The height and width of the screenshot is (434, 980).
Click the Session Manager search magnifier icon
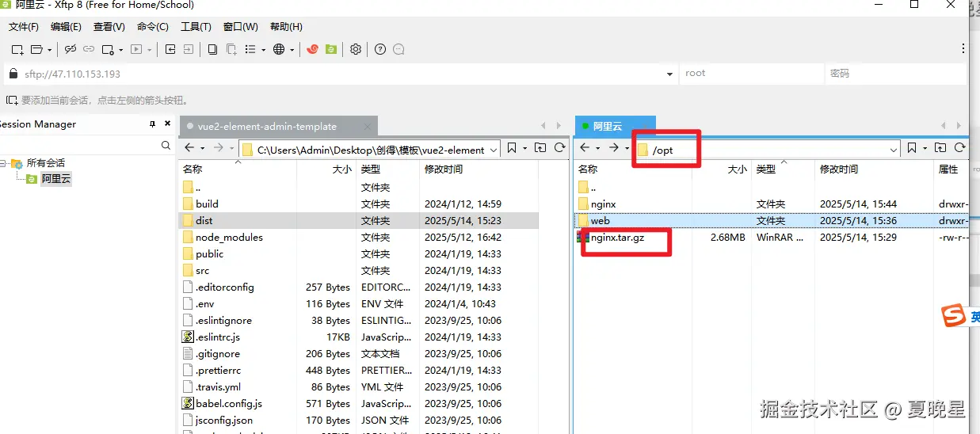point(166,146)
